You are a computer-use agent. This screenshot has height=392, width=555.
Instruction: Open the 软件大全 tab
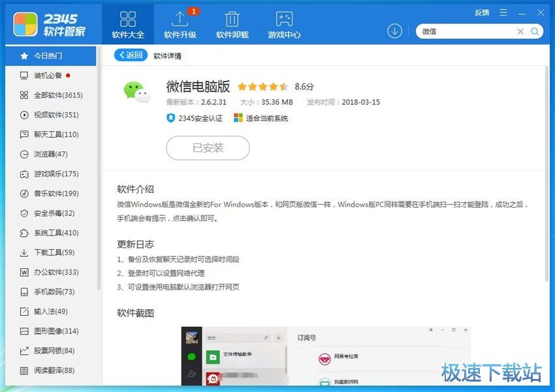click(128, 24)
